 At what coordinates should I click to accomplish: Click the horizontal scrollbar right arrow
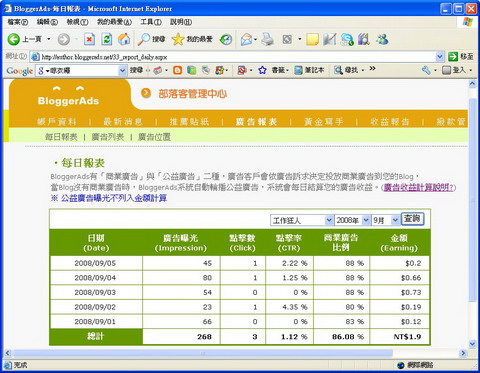coord(463,353)
